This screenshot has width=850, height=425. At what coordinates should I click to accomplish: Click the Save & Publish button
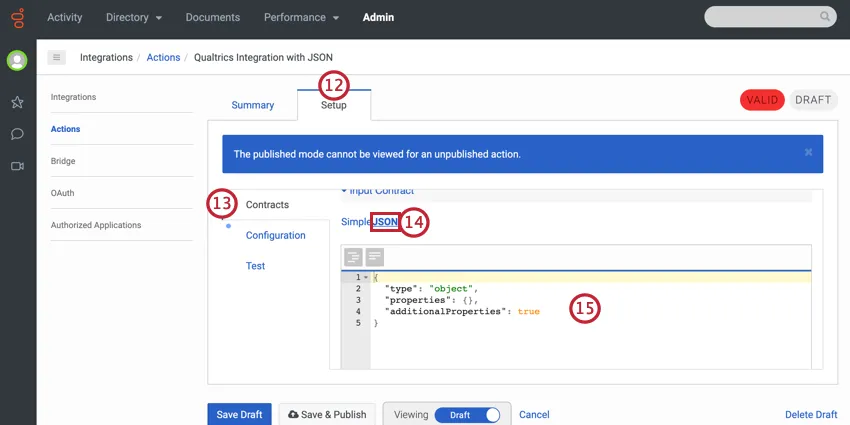[x=326, y=415]
